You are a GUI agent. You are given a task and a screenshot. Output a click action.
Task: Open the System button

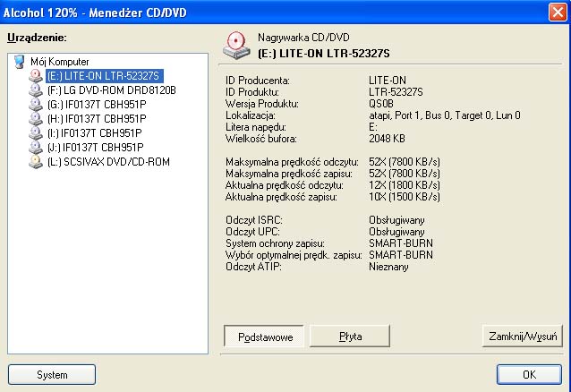(x=52, y=375)
